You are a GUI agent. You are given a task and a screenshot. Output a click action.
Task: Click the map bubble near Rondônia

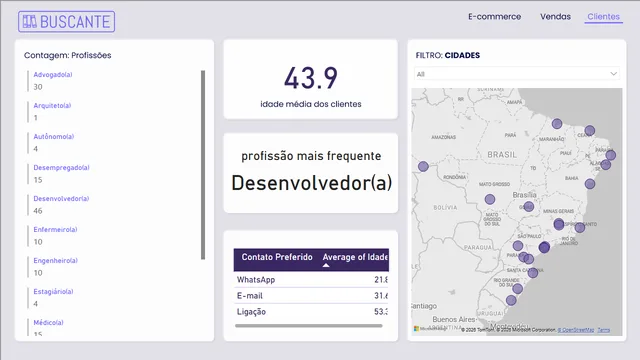point(423,166)
